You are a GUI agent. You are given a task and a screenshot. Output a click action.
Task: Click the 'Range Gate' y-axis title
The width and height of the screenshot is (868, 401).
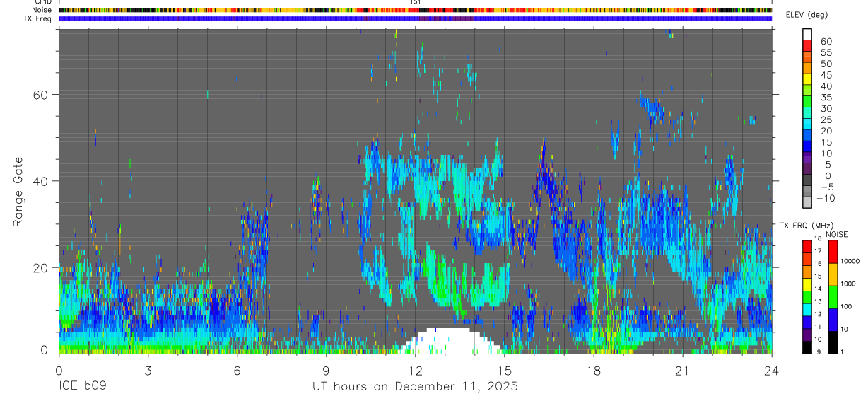click(18, 192)
